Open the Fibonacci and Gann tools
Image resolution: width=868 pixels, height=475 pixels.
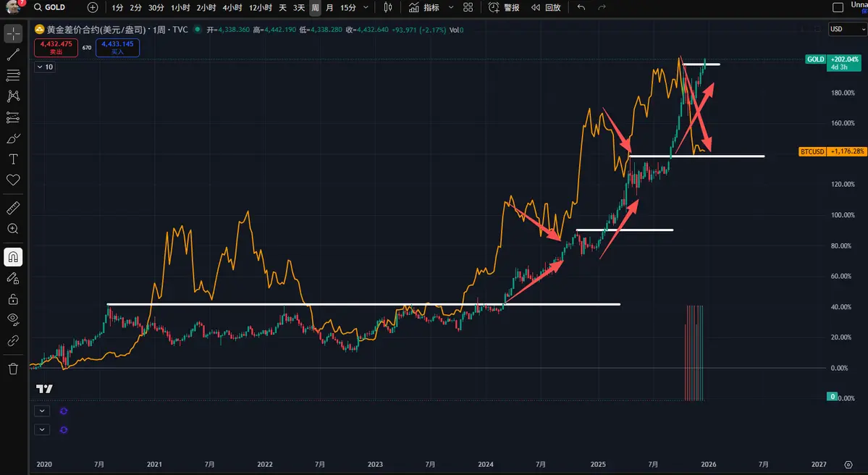[x=13, y=75]
